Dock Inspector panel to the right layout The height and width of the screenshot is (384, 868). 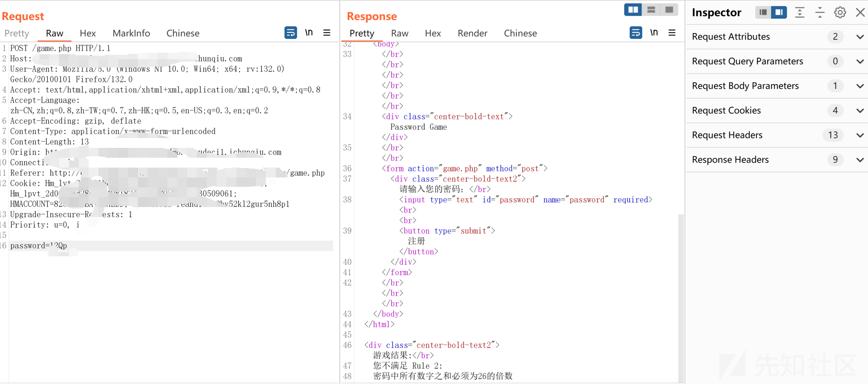779,12
